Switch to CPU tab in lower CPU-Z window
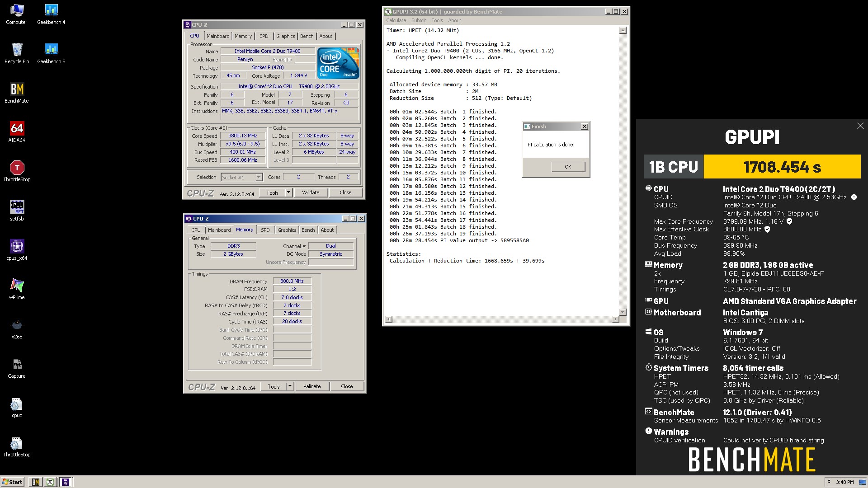Screen dimensions: 868x488 click(196, 230)
